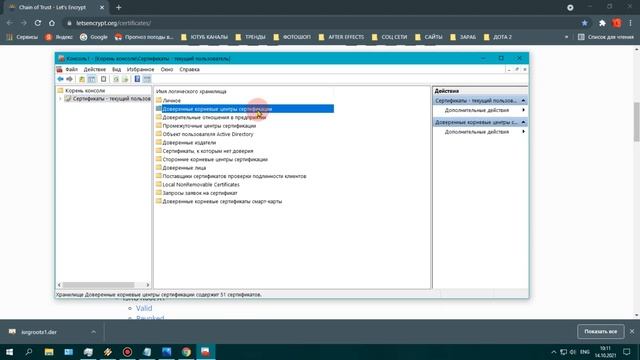640x360 pixels.
Task: Click the export list toolbar icon
Action: (125, 79)
